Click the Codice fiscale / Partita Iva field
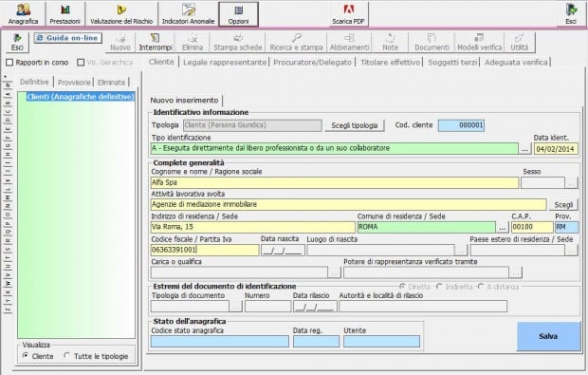The image size is (588, 375). [205, 250]
